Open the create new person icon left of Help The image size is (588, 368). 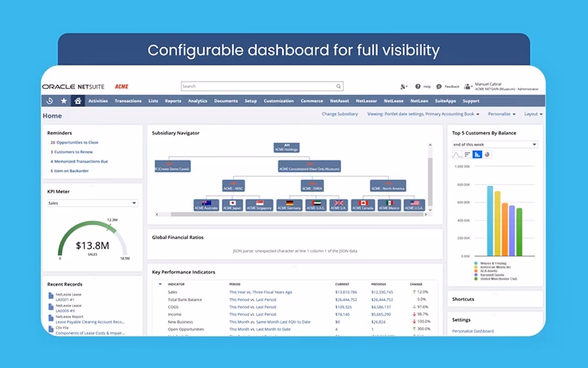403,87
